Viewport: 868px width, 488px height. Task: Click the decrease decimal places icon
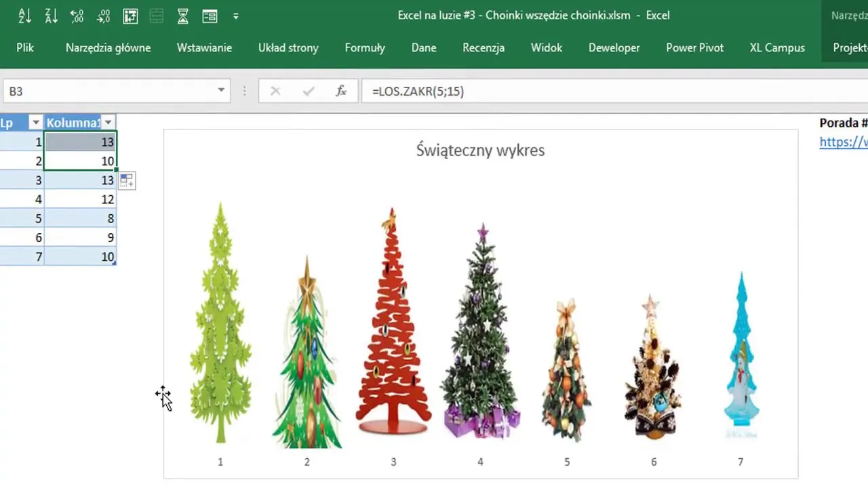coord(103,16)
